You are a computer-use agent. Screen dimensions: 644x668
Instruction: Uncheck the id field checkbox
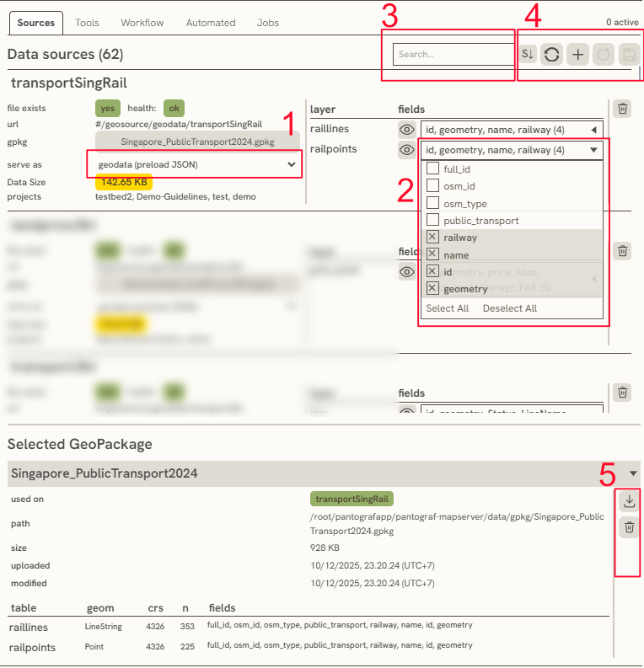click(x=432, y=271)
